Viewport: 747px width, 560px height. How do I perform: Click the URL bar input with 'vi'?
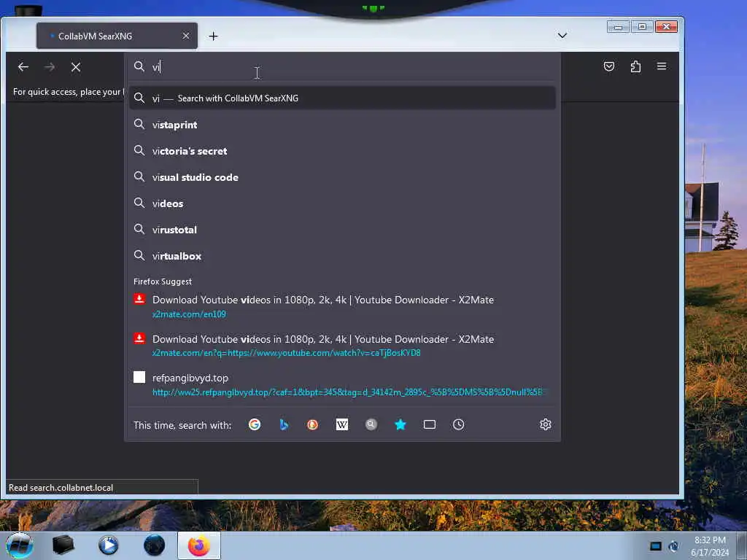pos(343,66)
